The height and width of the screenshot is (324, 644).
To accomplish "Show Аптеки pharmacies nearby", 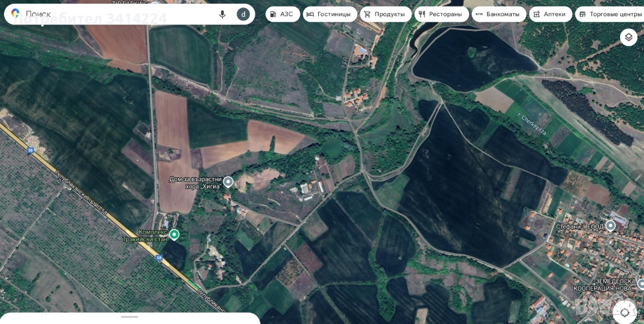I will [550, 14].
